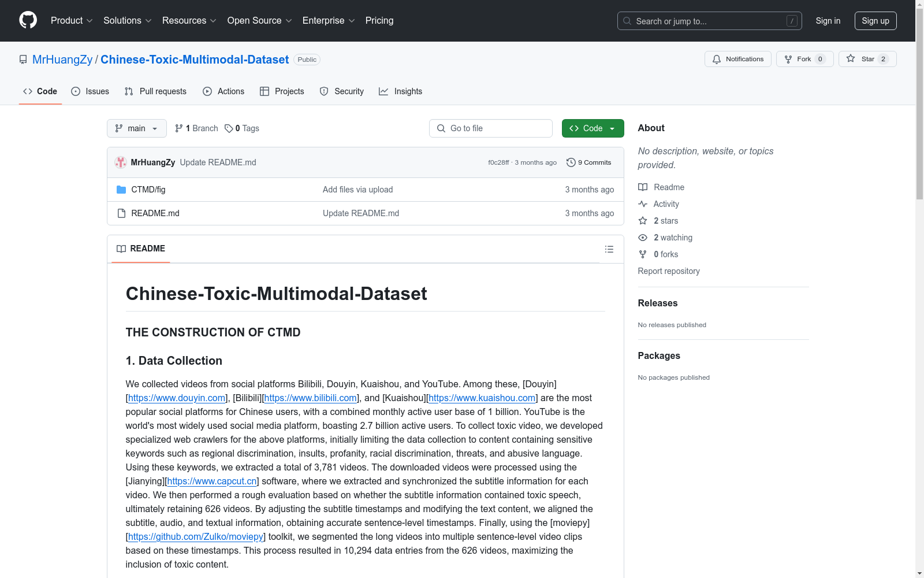Open commit hash f0c28ff
The width and height of the screenshot is (924, 578).
tap(498, 162)
